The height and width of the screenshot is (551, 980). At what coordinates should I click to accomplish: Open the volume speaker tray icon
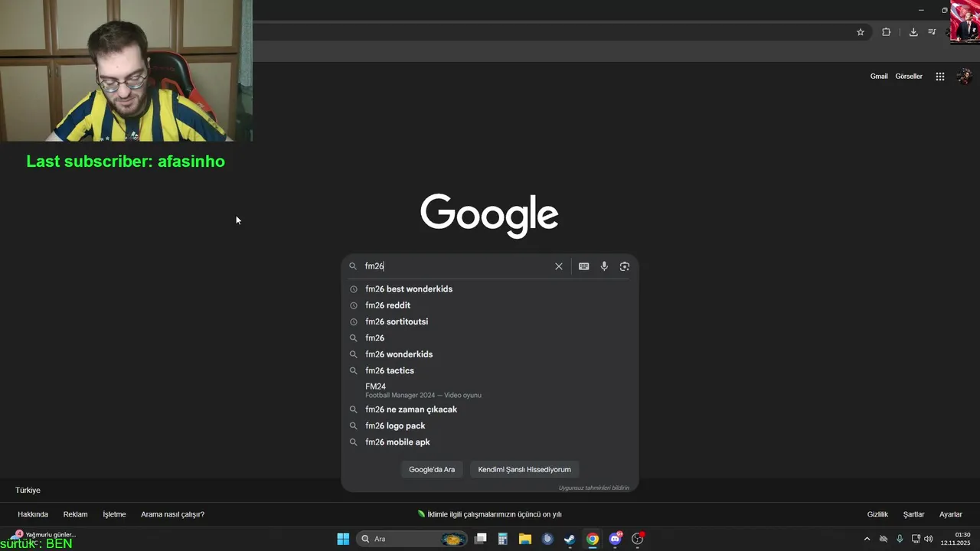coord(929,539)
